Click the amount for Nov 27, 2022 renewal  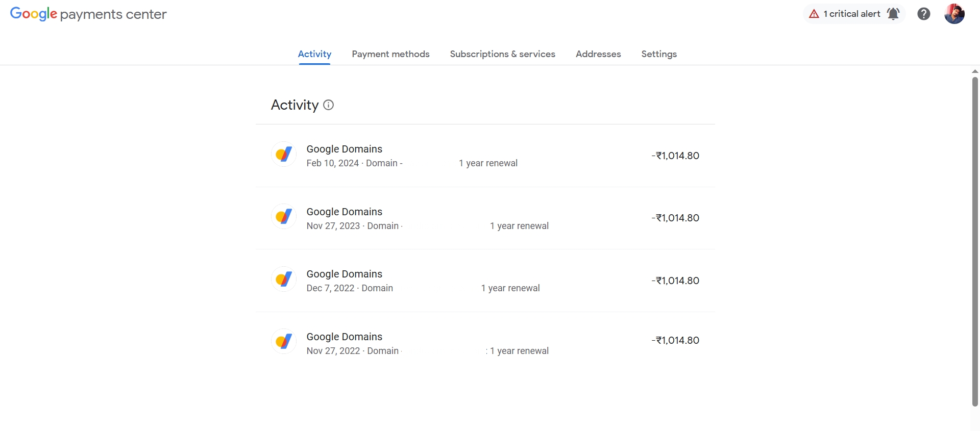click(675, 340)
